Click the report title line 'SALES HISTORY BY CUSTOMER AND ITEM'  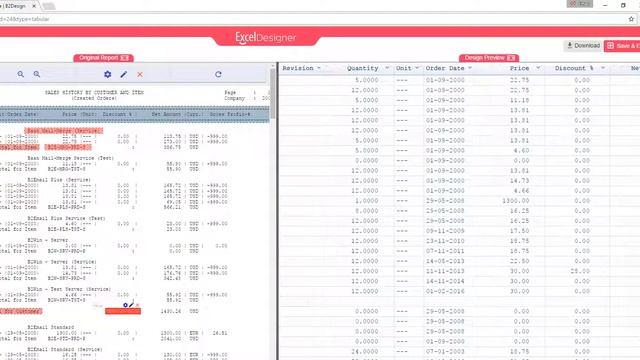click(94, 93)
